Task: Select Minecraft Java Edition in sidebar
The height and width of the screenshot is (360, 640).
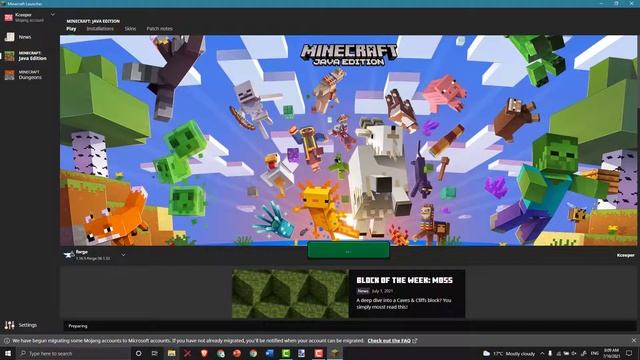Action: point(25,56)
